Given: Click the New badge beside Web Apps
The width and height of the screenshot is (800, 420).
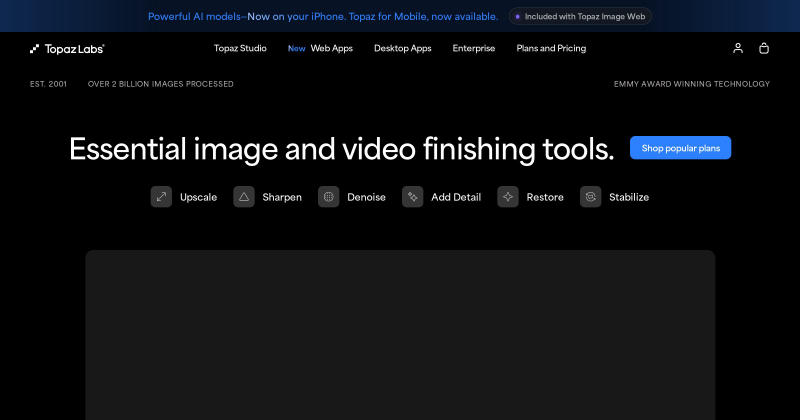Looking at the screenshot, I should point(296,48).
